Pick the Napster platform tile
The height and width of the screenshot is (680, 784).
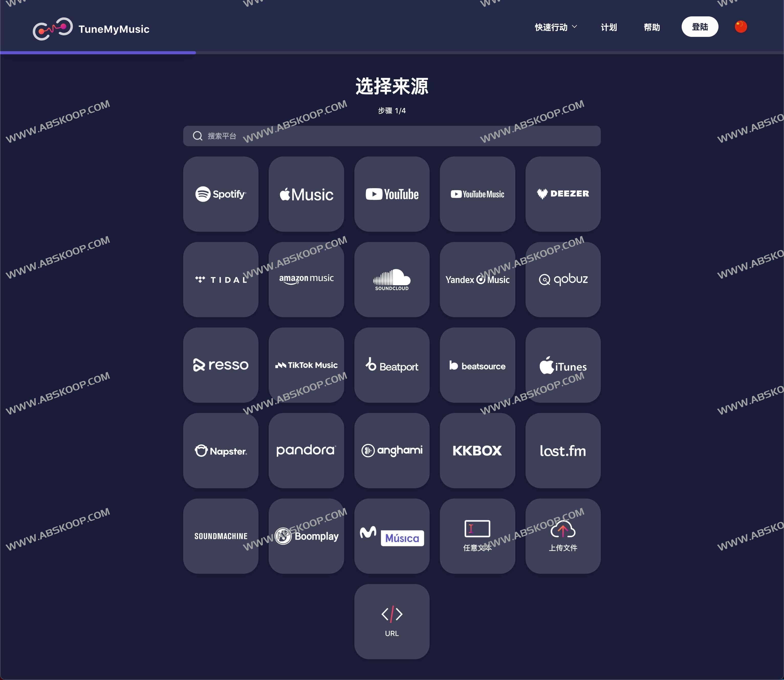pos(220,450)
